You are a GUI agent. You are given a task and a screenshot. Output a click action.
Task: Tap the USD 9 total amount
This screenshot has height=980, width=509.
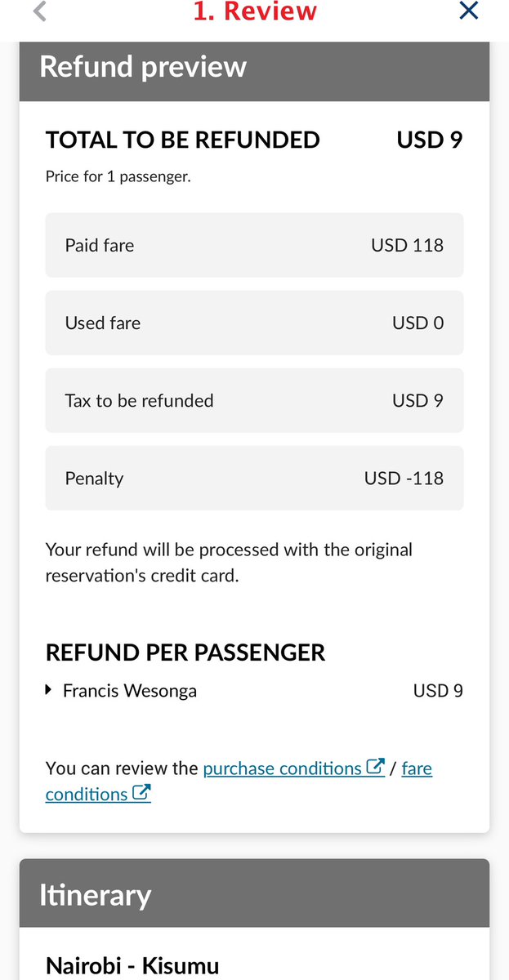pyautogui.click(x=430, y=140)
